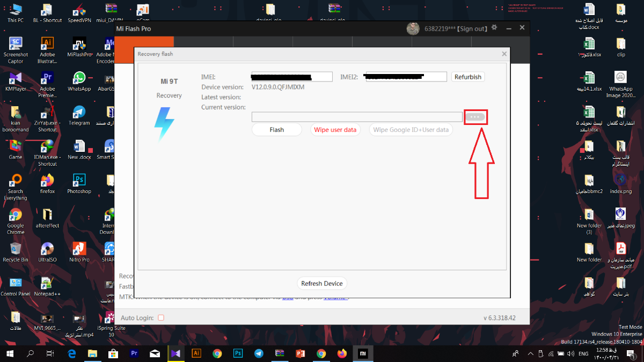Close the Recovery flash dialog
The image size is (644, 362).
point(504,54)
